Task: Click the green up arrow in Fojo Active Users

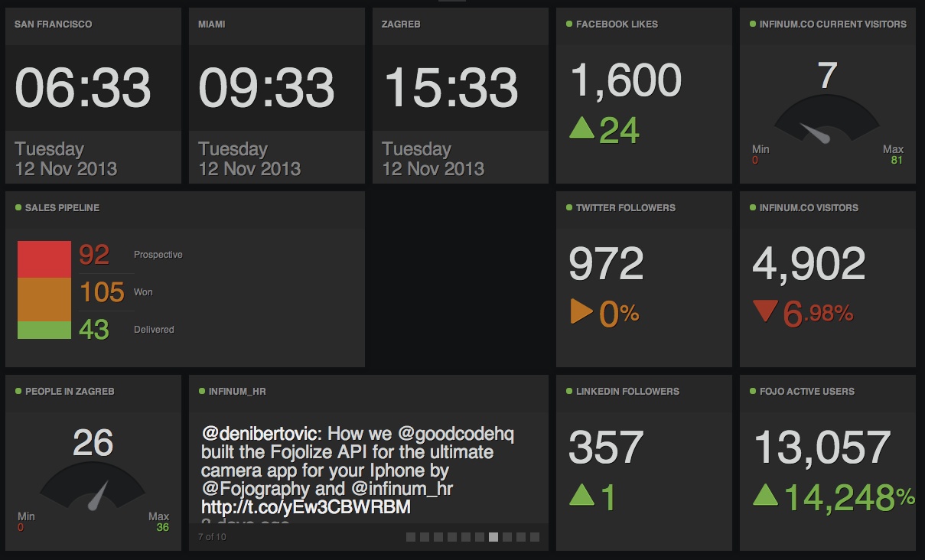Action: (766, 496)
